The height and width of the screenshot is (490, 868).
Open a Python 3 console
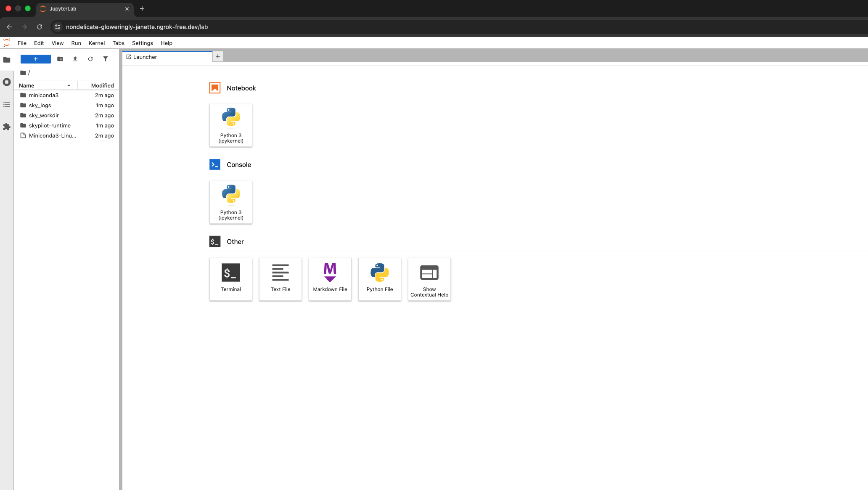(230, 202)
